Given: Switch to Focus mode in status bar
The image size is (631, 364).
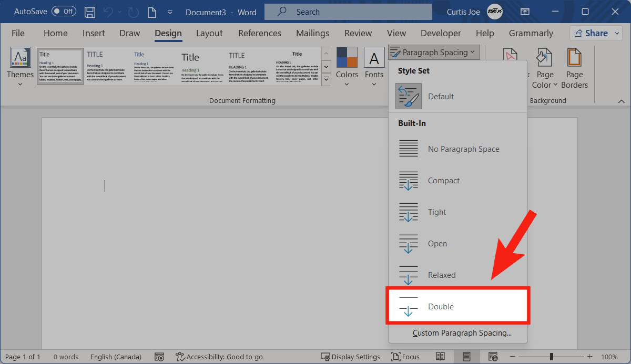Looking at the screenshot, I should pos(405,357).
